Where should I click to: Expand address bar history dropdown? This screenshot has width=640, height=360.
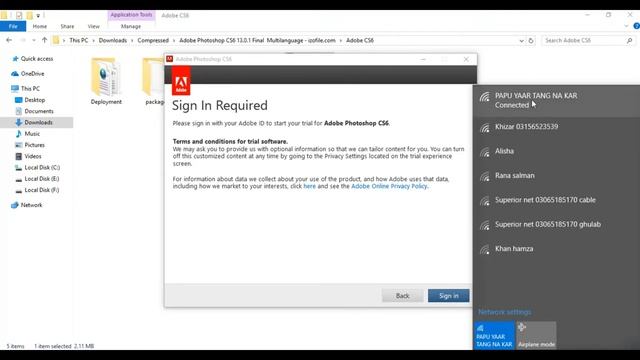(521, 41)
